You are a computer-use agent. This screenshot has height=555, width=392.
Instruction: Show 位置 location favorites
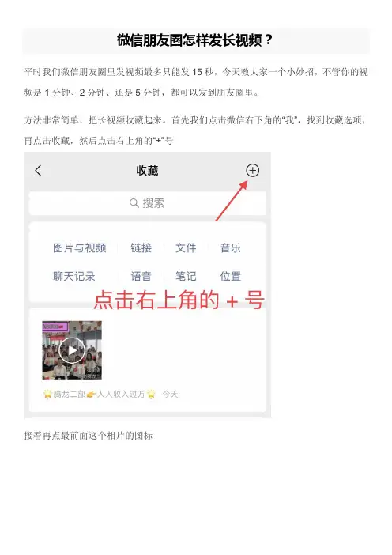(230, 276)
